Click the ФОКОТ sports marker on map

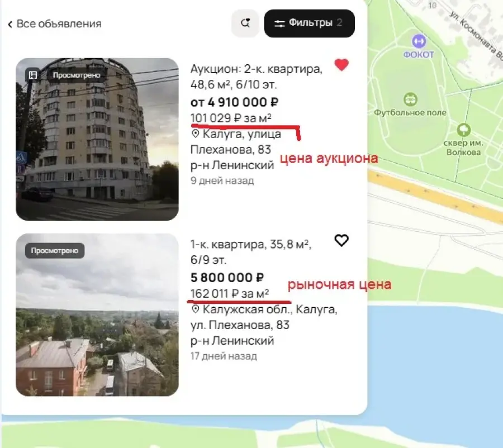[x=419, y=41]
